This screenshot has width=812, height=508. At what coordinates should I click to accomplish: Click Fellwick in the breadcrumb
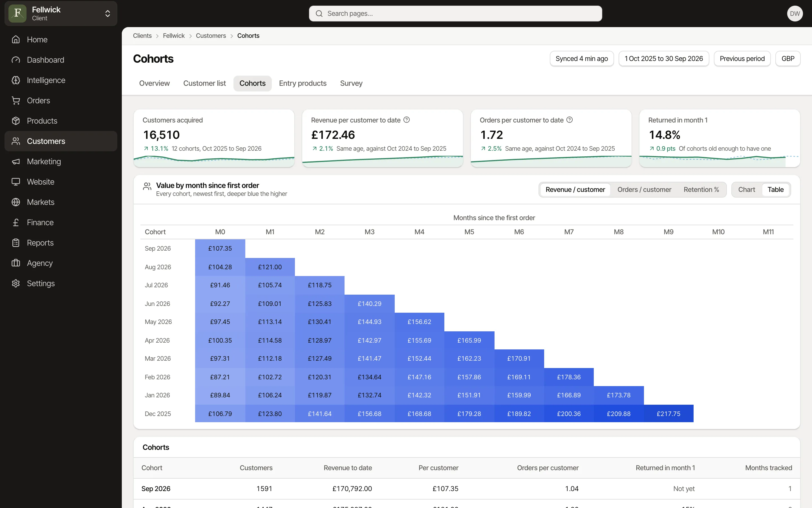(x=173, y=36)
